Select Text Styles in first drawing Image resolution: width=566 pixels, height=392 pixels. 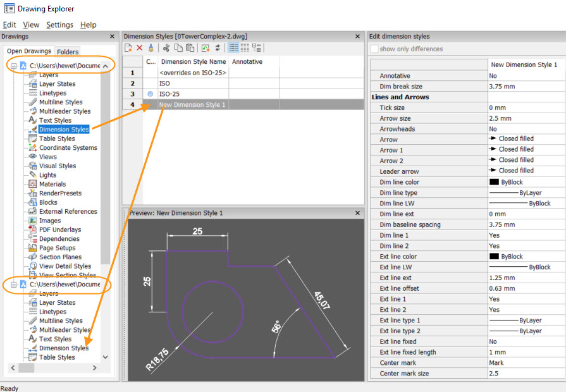point(55,120)
